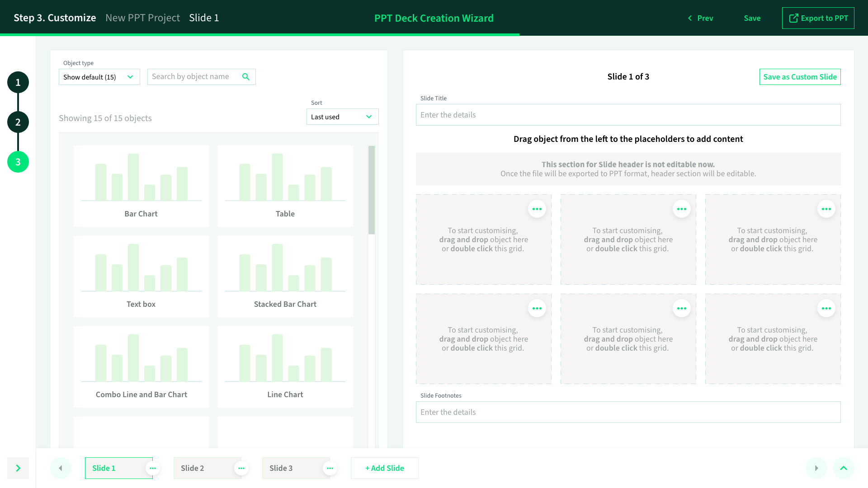Open options menu of first placeholder grid

(x=537, y=209)
